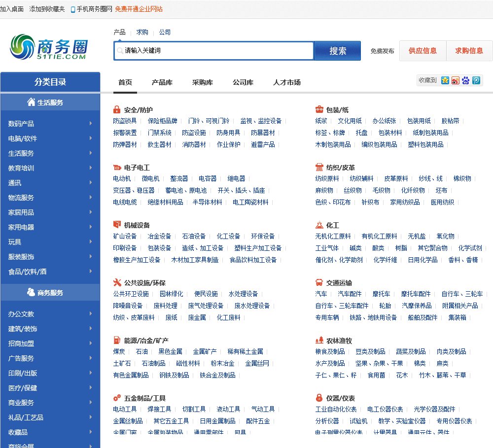Expand the 物流服务 sidebar arrow
The height and width of the screenshot is (448, 493).
pyautogui.click(x=91, y=197)
